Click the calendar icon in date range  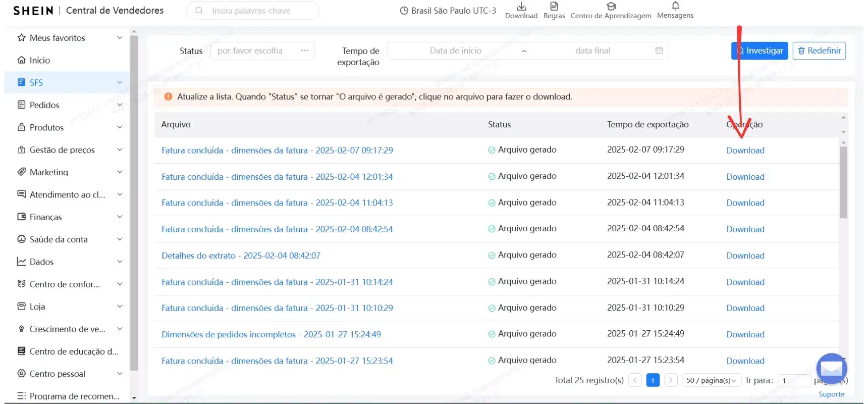659,50
